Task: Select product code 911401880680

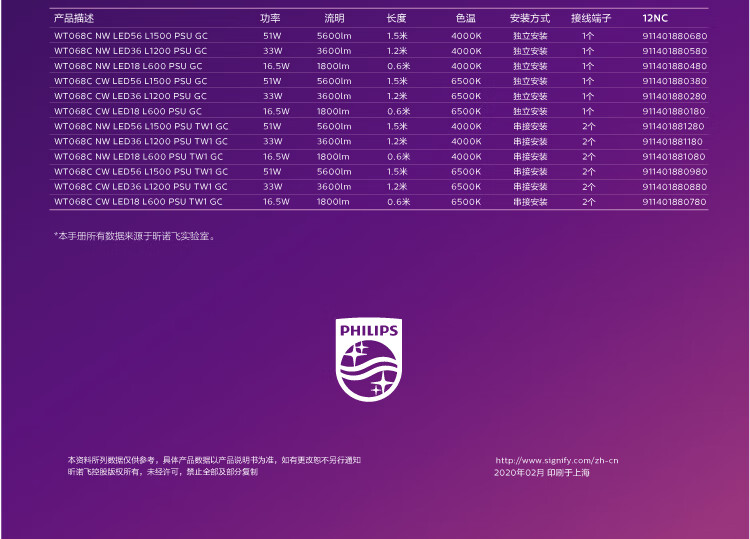Action: pyautogui.click(x=674, y=36)
